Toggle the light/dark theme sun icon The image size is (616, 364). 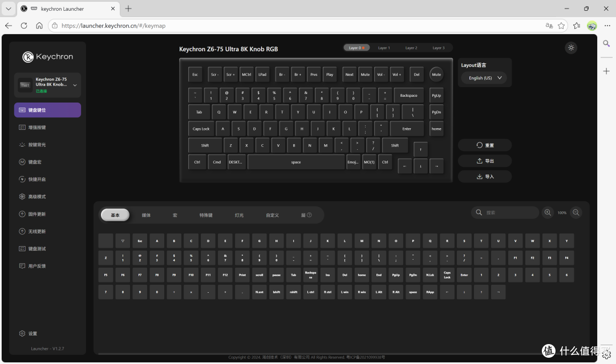(571, 48)
